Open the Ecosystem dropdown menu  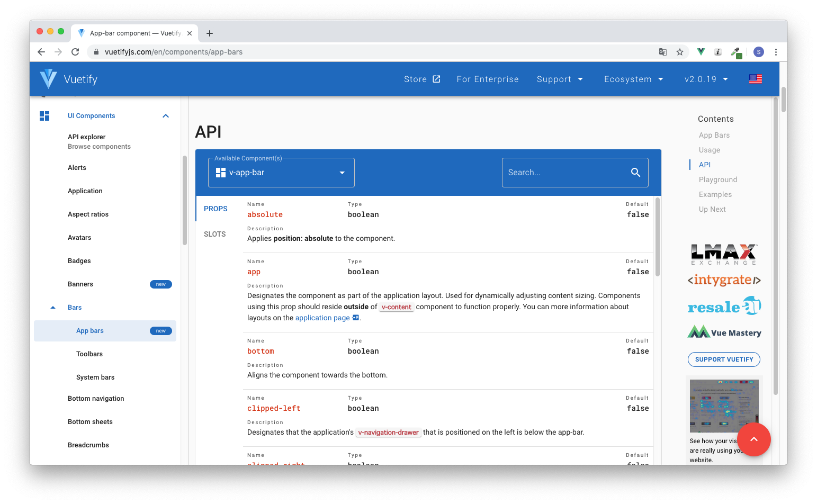click(633, 78)
